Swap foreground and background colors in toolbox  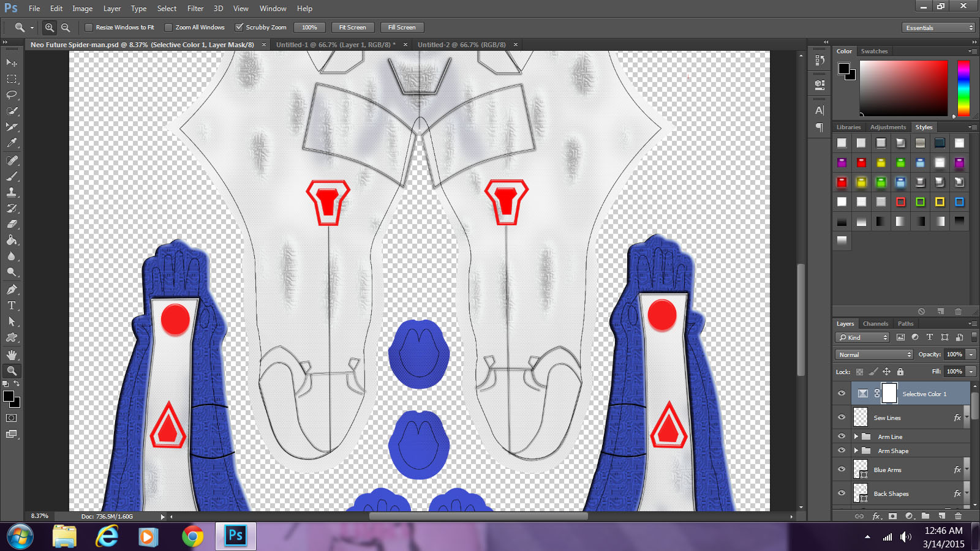(17, 384)
